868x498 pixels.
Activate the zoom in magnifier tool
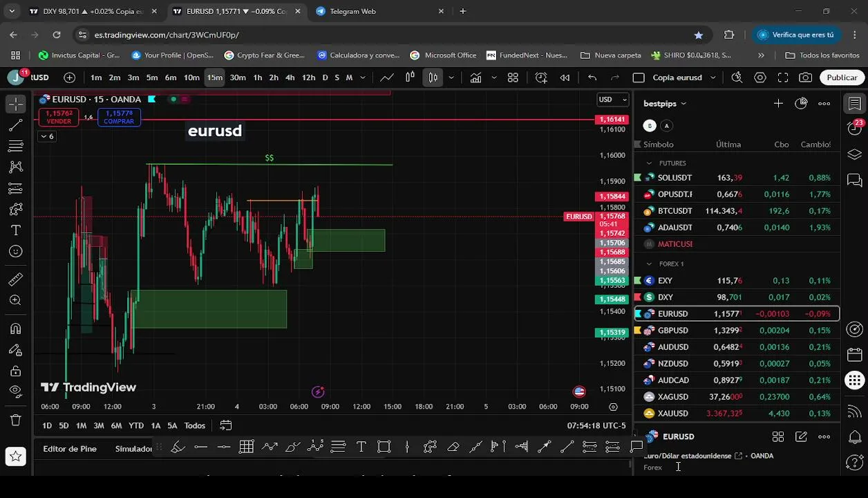point(16,301)
